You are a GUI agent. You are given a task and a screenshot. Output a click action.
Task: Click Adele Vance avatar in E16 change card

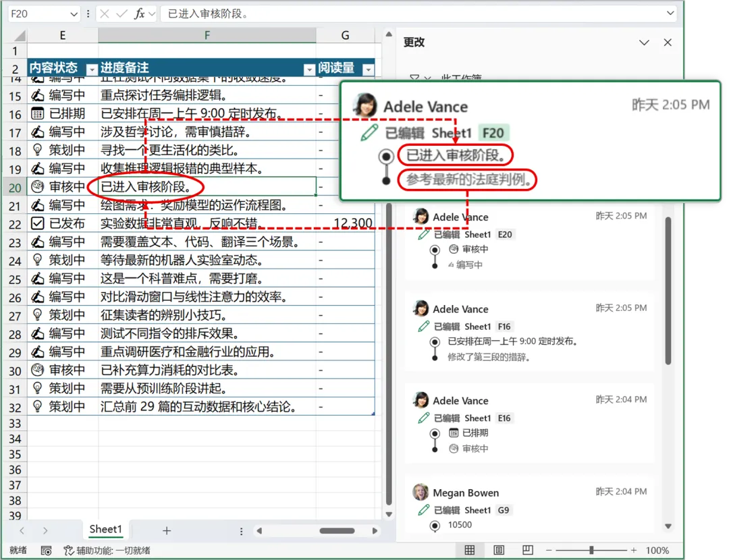point(421,400)
